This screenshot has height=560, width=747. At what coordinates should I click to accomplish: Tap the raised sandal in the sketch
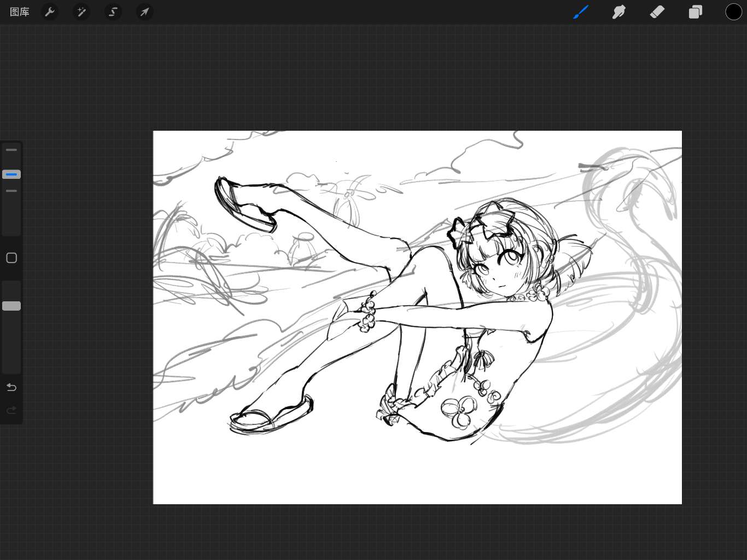pos(243,205)
